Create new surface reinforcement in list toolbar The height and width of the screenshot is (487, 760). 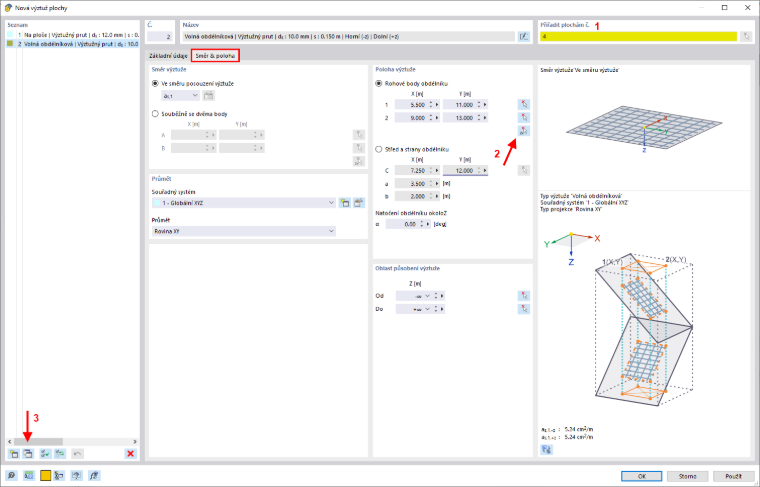tap(14, 454)
